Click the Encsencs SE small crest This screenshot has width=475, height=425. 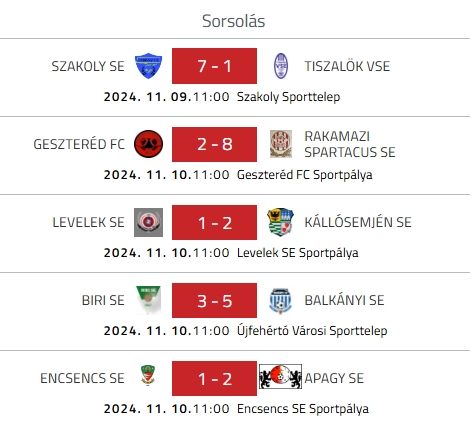click(148, 375)
